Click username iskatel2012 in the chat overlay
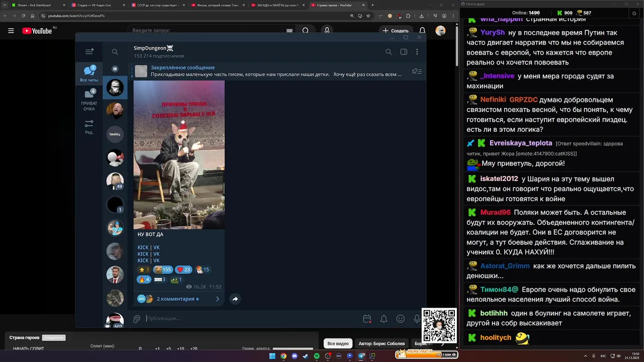Image resolution: width=644 pixels, height=362 pixels. pos(499,178)
